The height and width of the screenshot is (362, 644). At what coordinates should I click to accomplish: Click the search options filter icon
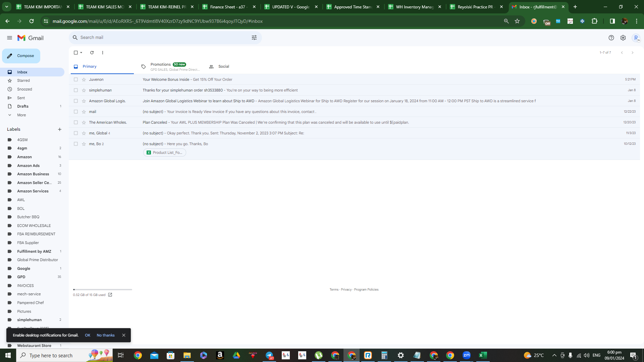pyautogui.click(x=254, y=38)
